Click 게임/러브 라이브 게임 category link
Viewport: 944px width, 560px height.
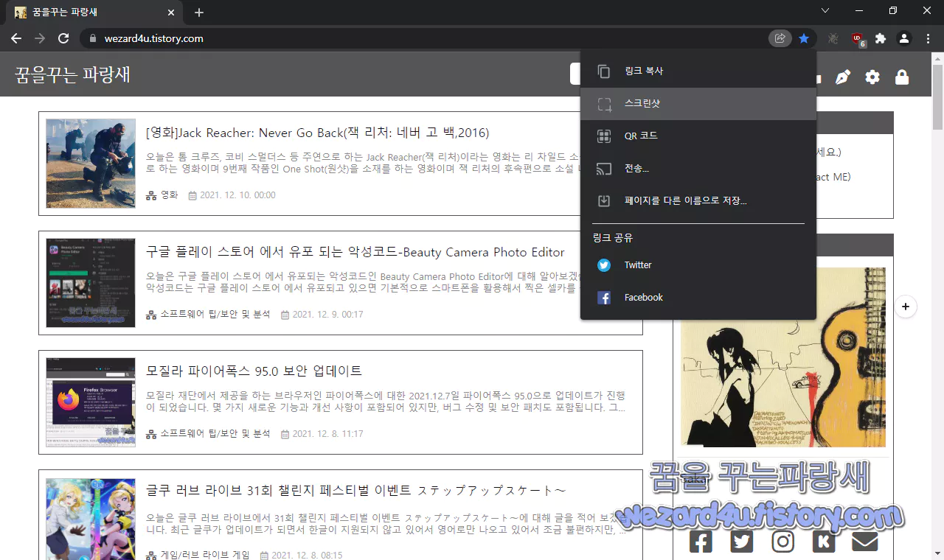click(x=205, y=555)
